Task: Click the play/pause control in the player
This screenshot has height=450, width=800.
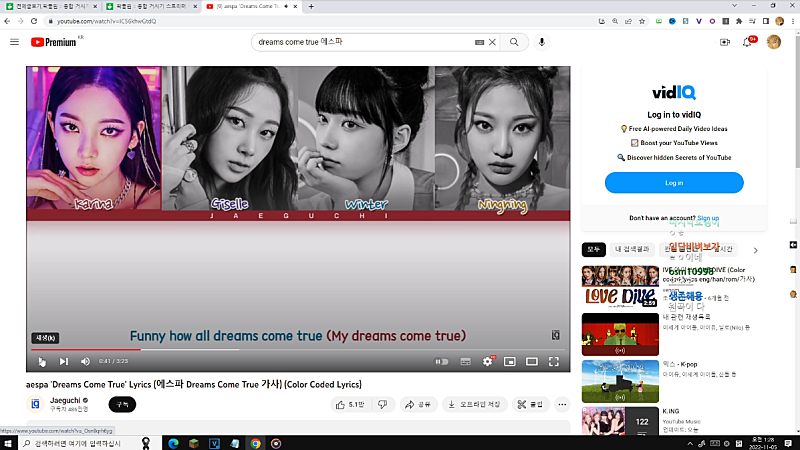Action: tap(42, 361)
